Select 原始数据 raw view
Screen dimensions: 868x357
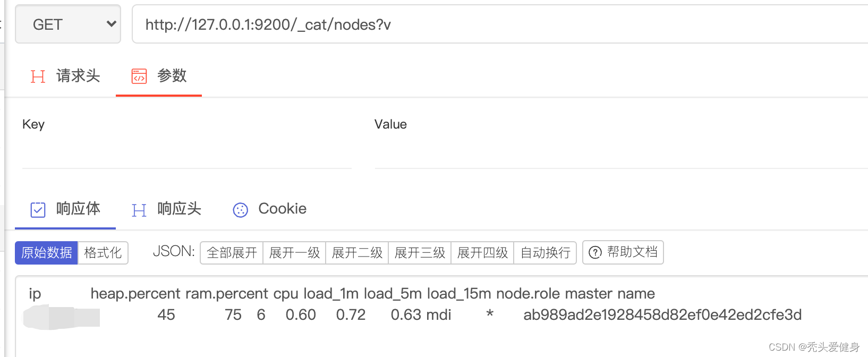(x=47, y=252)
